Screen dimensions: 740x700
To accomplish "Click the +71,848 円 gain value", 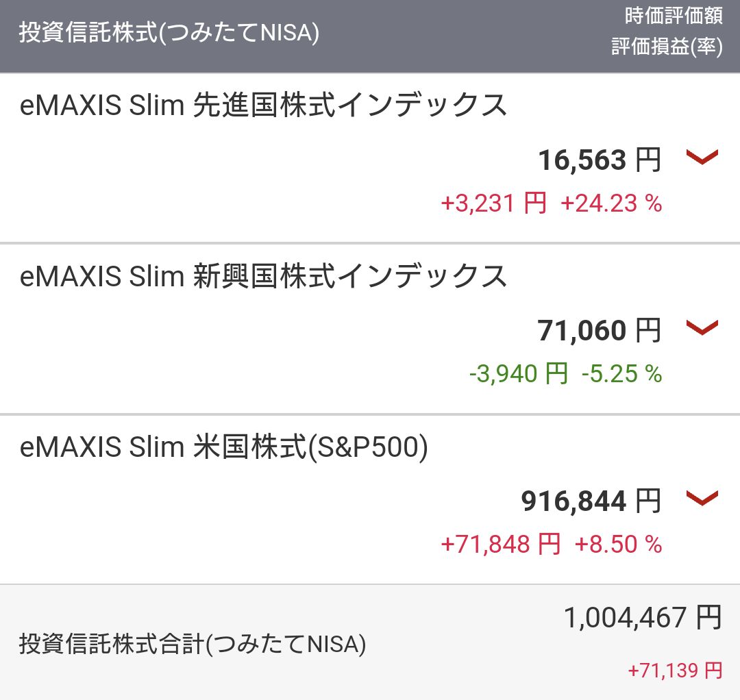I will 500,544.
